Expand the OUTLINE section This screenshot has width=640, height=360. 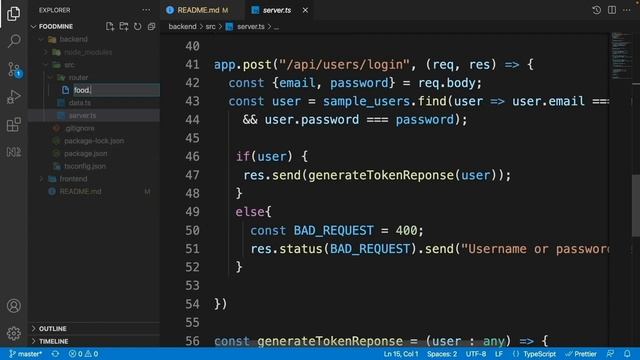click(93, 329)
